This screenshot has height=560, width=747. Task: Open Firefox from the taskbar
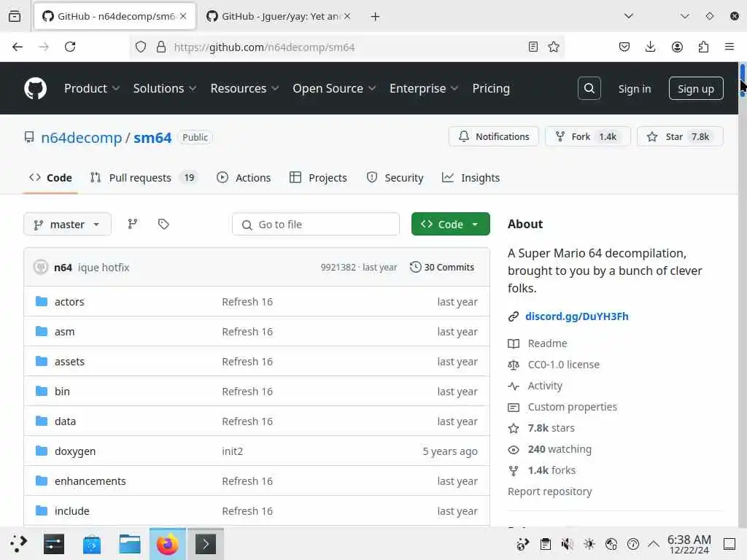(168, 544)
